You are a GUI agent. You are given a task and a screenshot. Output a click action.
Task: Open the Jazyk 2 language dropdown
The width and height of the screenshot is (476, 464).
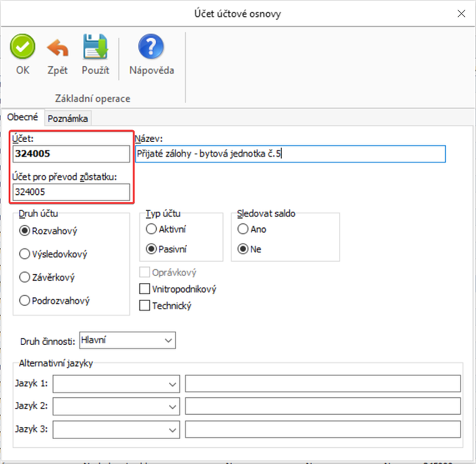172,407
